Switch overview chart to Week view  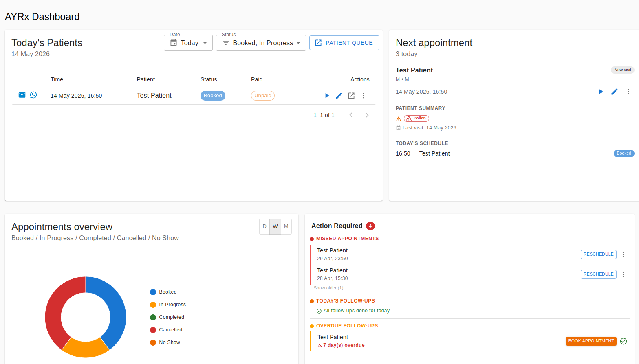[x=275, y=226]
